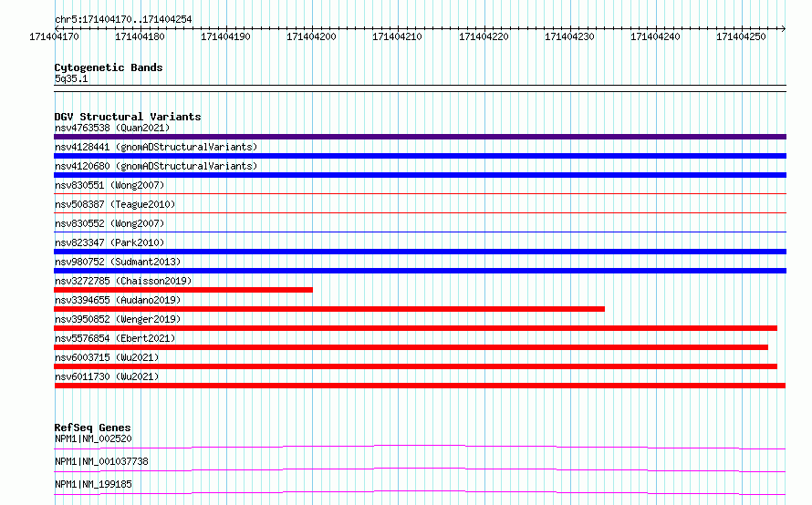Click ruler position 171404220
Screen dimensions: 812x505
coord(484,36)
